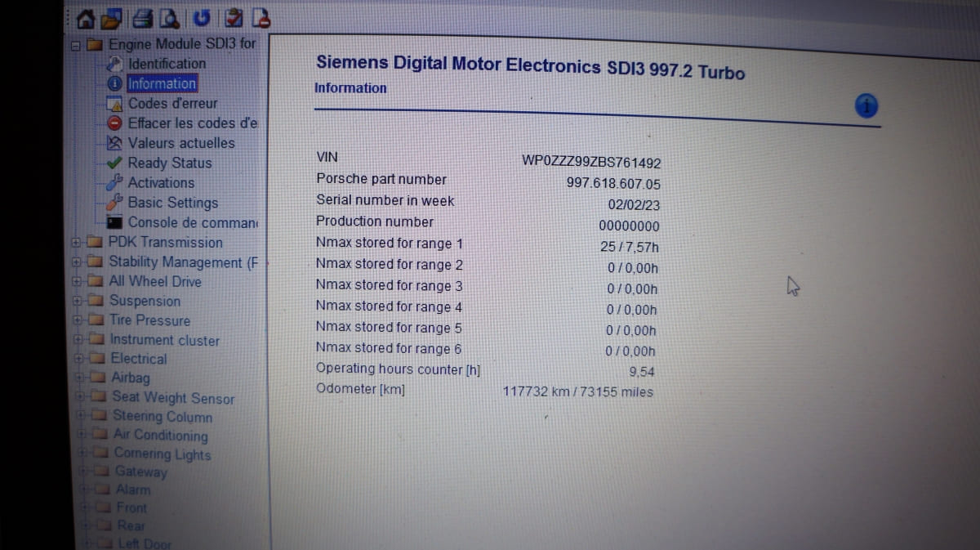The width and height of the screenshot is (980, 550).
Task: Open Activations under Engine Module
Action: [161, 183]
